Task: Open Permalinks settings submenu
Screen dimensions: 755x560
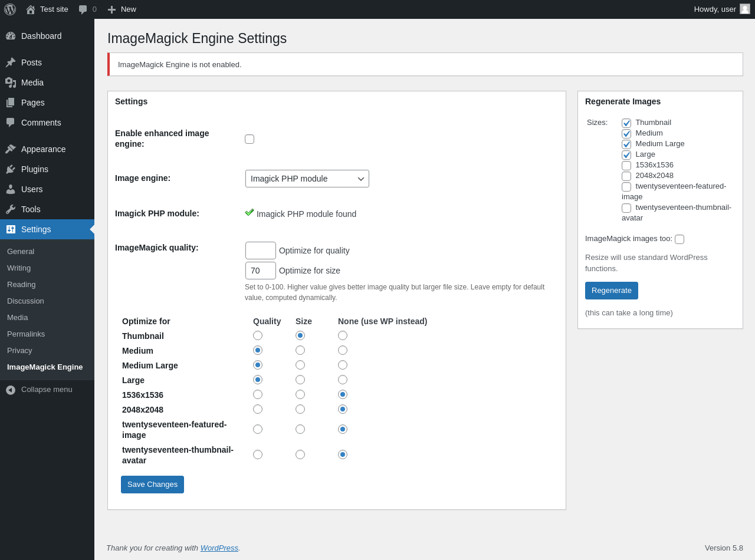Action: point(26,334)
